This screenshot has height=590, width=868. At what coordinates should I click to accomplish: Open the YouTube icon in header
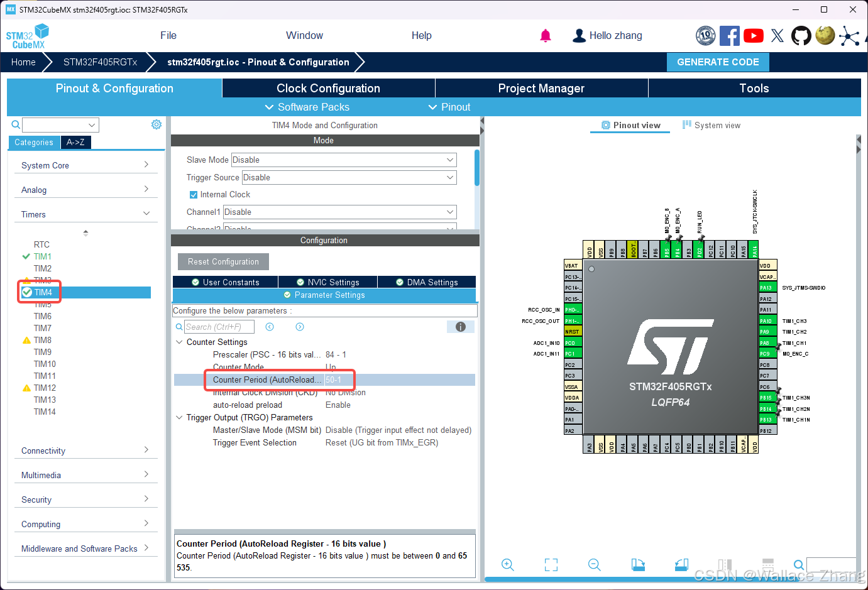754,36
